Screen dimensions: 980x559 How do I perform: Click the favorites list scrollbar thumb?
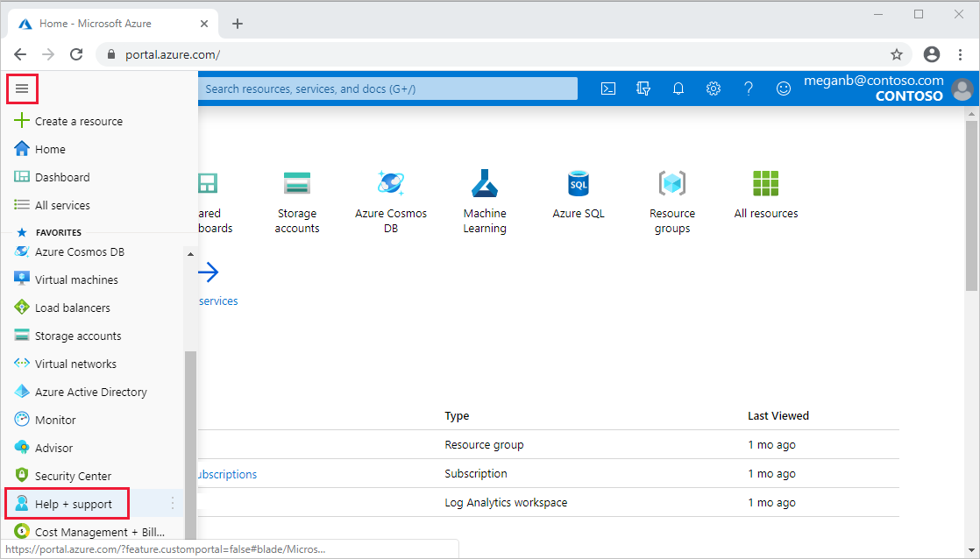click(x=190, y=445)
